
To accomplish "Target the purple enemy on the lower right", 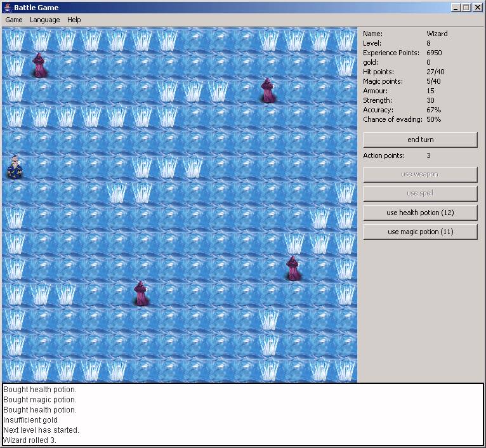I will [x=294, y=268].
